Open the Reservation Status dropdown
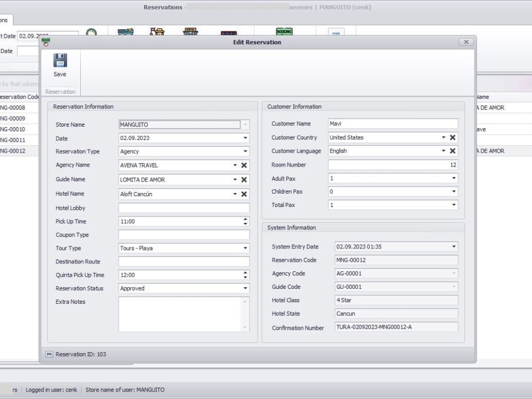532x399 pixels. (245, 288)
